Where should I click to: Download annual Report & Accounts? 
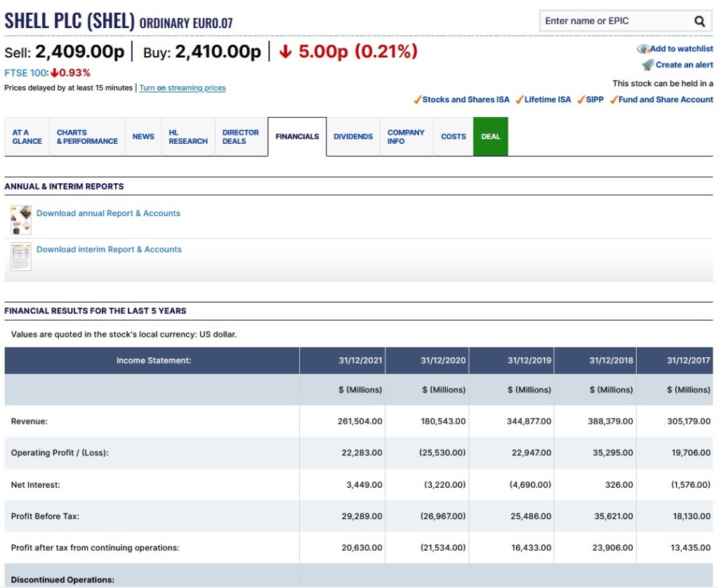[x=108, y=213]
